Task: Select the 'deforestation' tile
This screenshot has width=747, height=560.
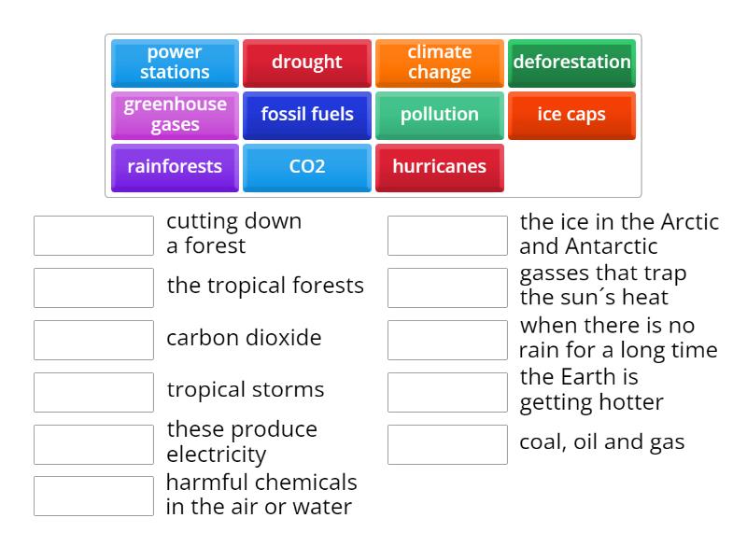Action: coord(571,63)
